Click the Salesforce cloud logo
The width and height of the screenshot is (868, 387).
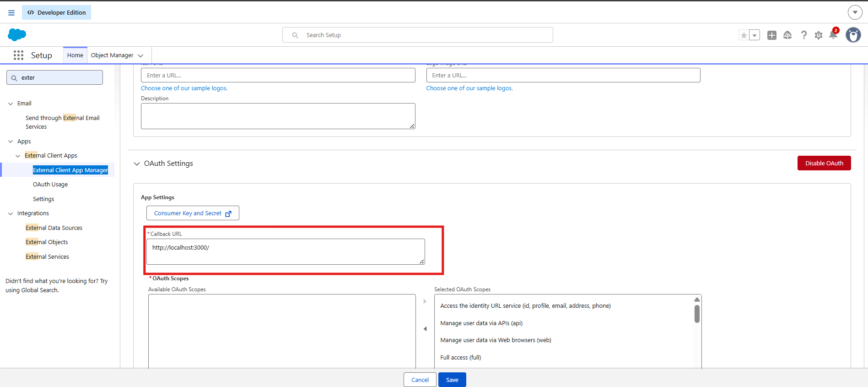pyautogui.click(x=17, y=35)
